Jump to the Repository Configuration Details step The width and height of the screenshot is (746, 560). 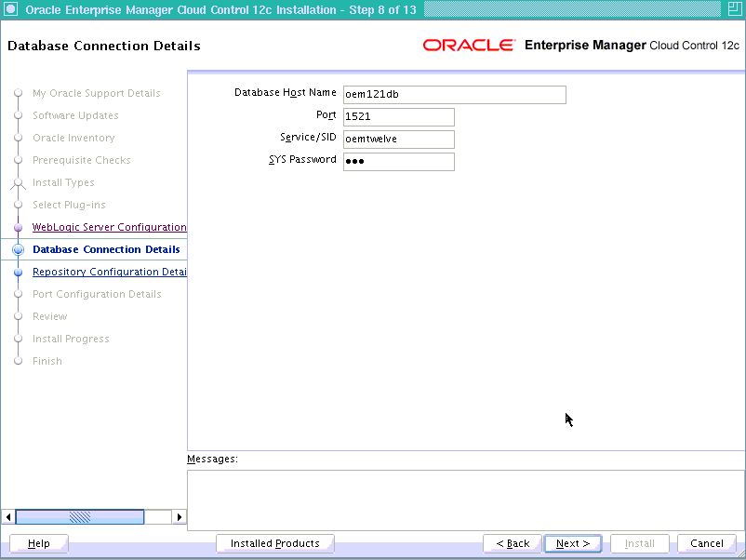point(109,273)
